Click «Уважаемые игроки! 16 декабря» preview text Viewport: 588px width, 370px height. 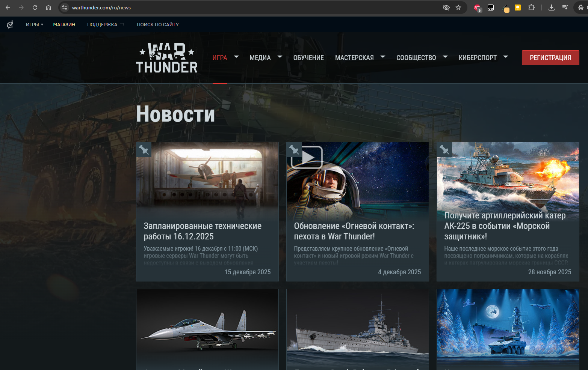pos(201,255)
